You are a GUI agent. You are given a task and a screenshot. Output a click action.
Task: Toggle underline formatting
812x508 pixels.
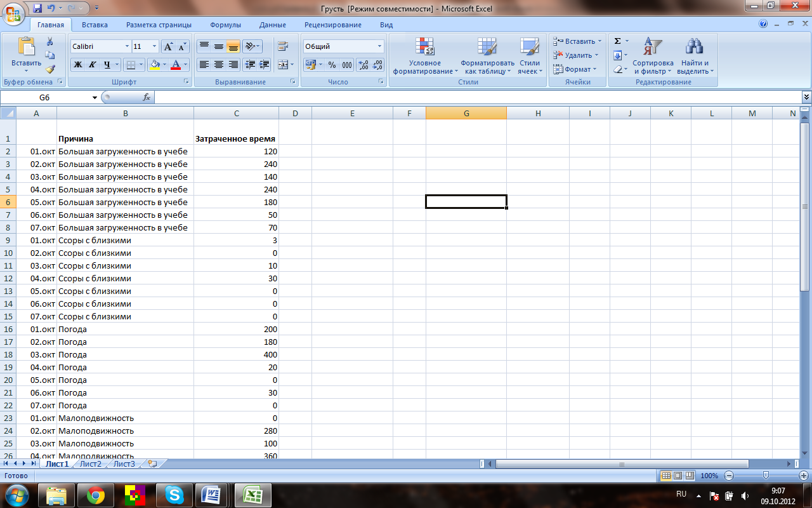[107, 64]
